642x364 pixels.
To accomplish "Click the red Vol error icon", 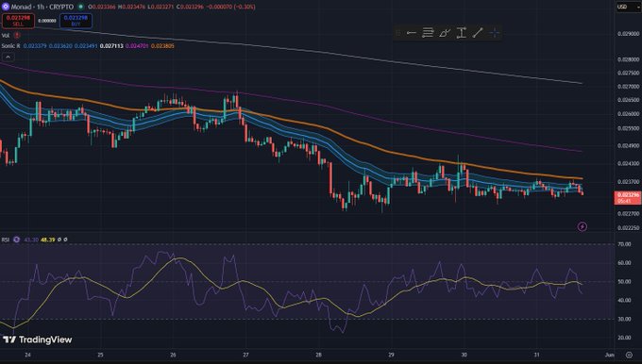I will pos(17,36).
